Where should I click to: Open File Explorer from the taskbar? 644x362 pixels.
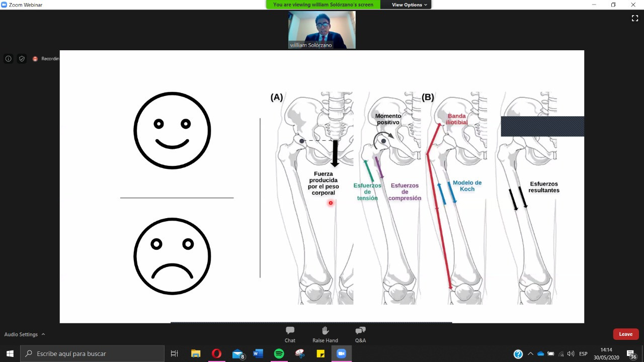196,353
